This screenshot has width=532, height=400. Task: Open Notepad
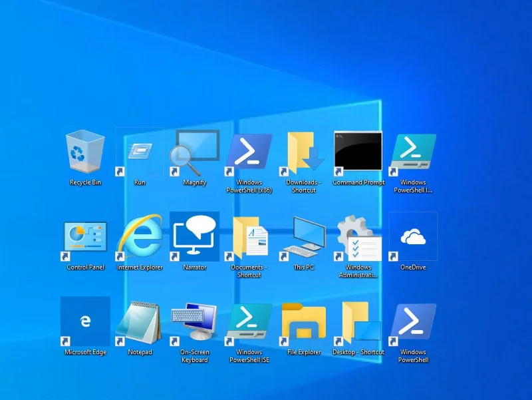click(x=140, y=321)
